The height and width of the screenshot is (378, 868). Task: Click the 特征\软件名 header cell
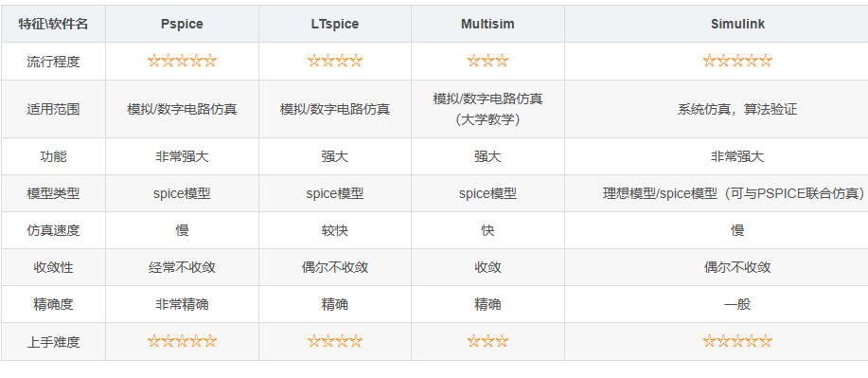(x=53, y=24)
